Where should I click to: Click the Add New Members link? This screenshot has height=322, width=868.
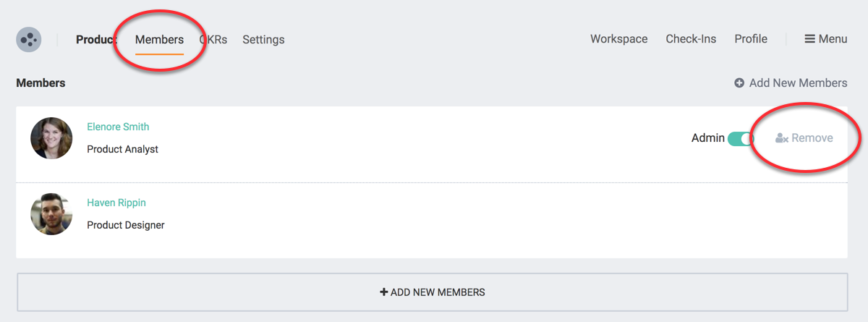(x=798, y=83)
